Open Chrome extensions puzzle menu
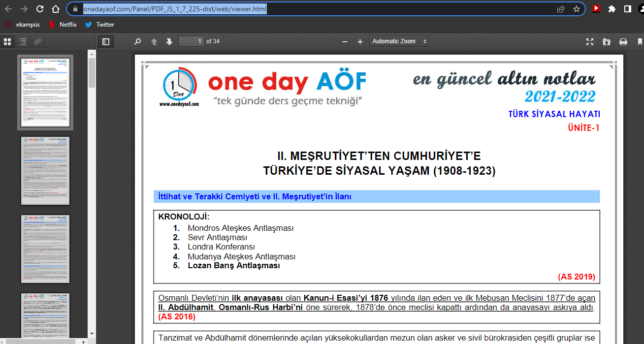Image resolution: width=644 pixels, height=344 pixels. 612,9
